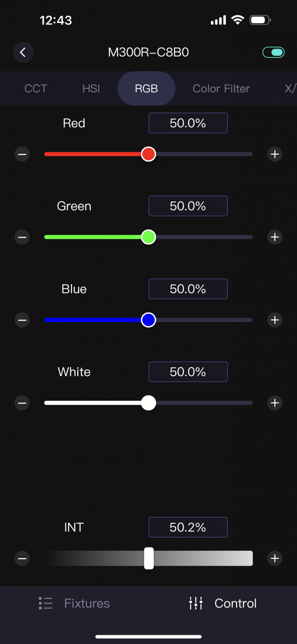
Task: Switch to the CCT tab
Action: pos(36,89)
